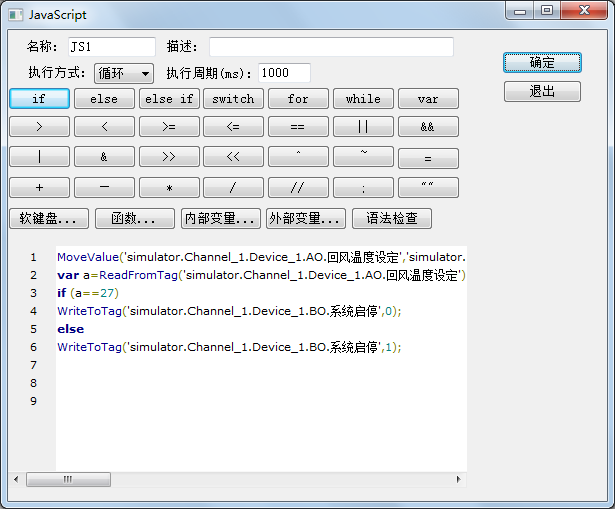Insert the right shift >> operator
615x509 pixels.
pyautogui.click(x=169, y=156)
